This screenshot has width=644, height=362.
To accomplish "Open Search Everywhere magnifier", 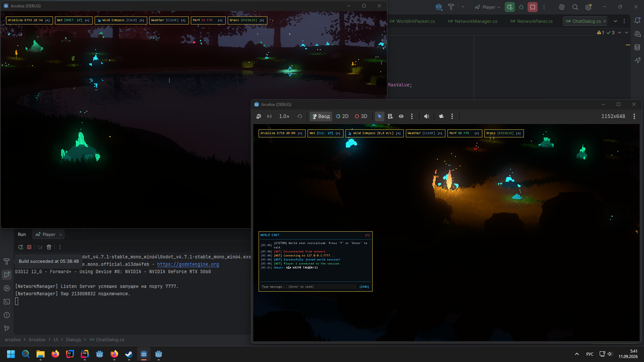I will (575, 7).
